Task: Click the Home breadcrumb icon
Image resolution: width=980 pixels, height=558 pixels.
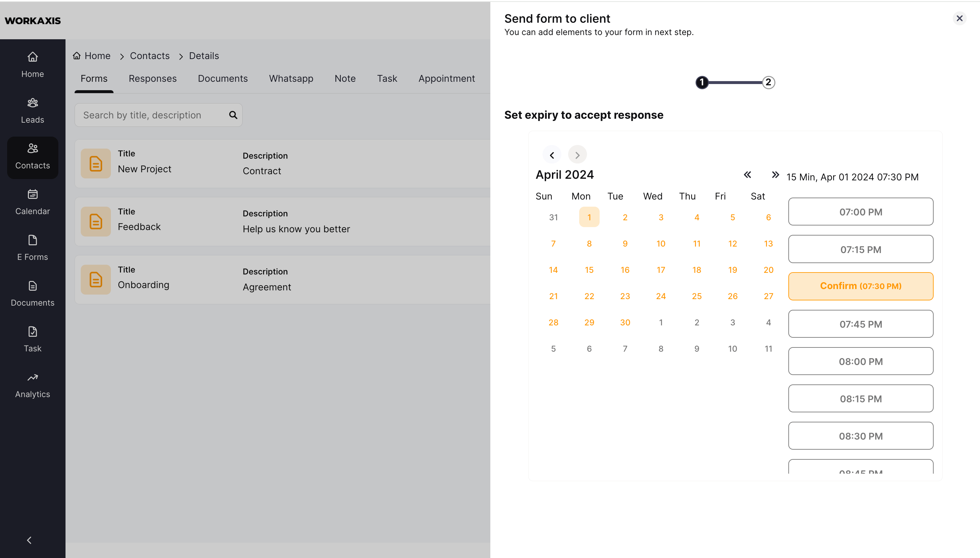Action: tap(77, 56)
